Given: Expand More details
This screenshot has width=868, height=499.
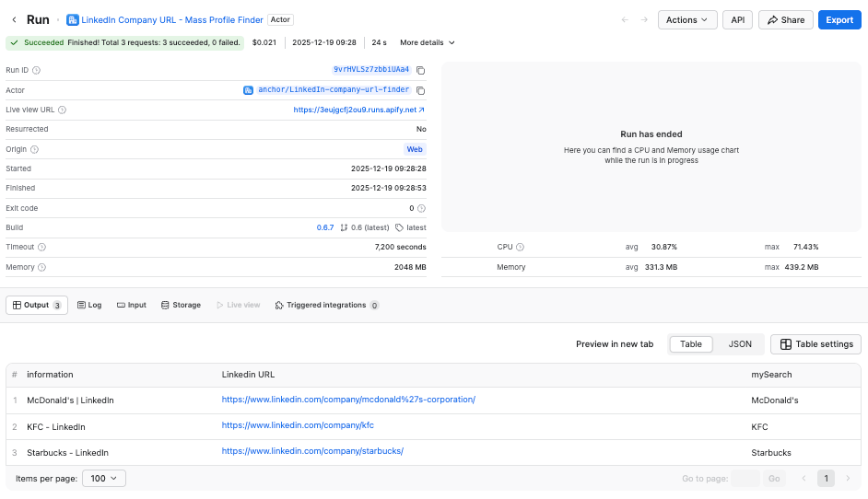Looking at the screenshot, I should [427, 42].
